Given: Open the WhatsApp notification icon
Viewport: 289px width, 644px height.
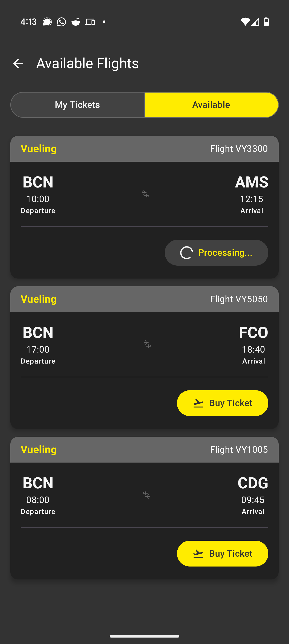Looking at the screenshot, I should (x=61, y=22).
